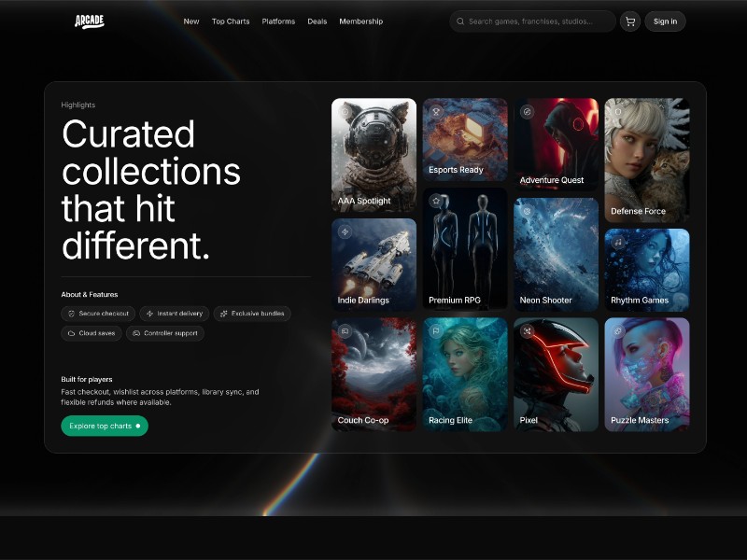Open the Platforms dropdown
This screenshot has height=560, width=747.
point(278,21)
